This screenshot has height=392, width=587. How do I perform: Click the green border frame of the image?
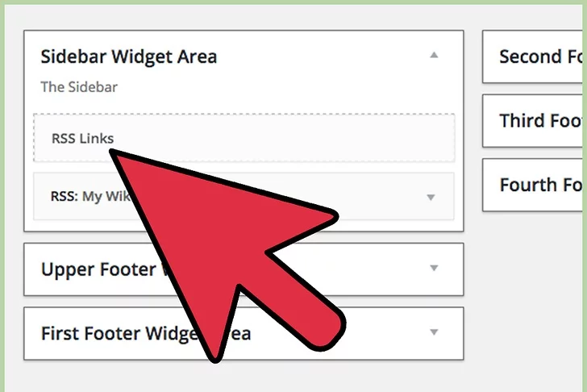coord(2,196)
